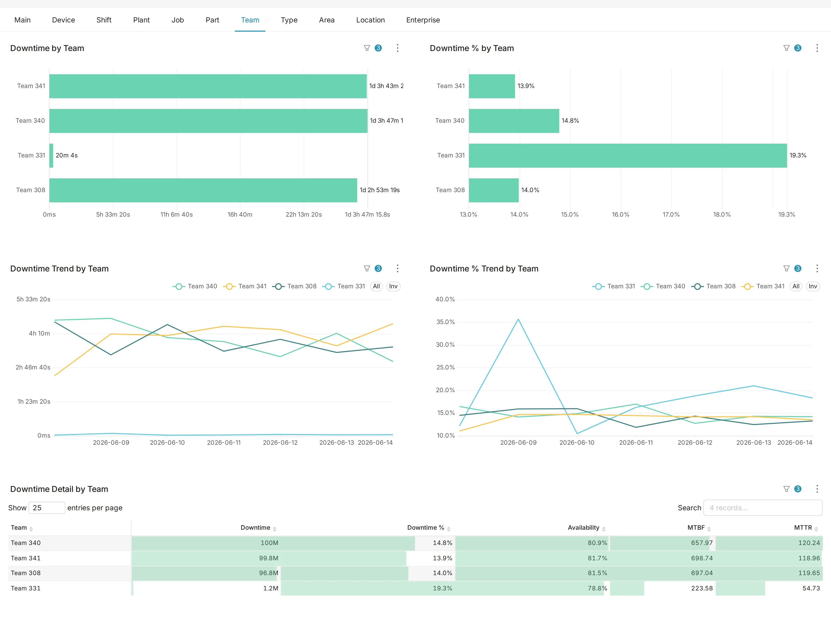Image resolution: width=831 pixels, height=644 pixels.
Task: Click All in the Downtime % Trend legend
Action: tap(796, 287)
